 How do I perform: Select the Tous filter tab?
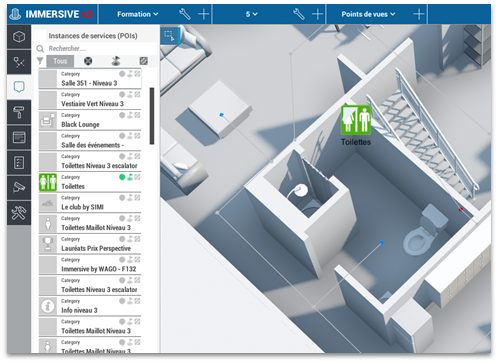point(60,61)
